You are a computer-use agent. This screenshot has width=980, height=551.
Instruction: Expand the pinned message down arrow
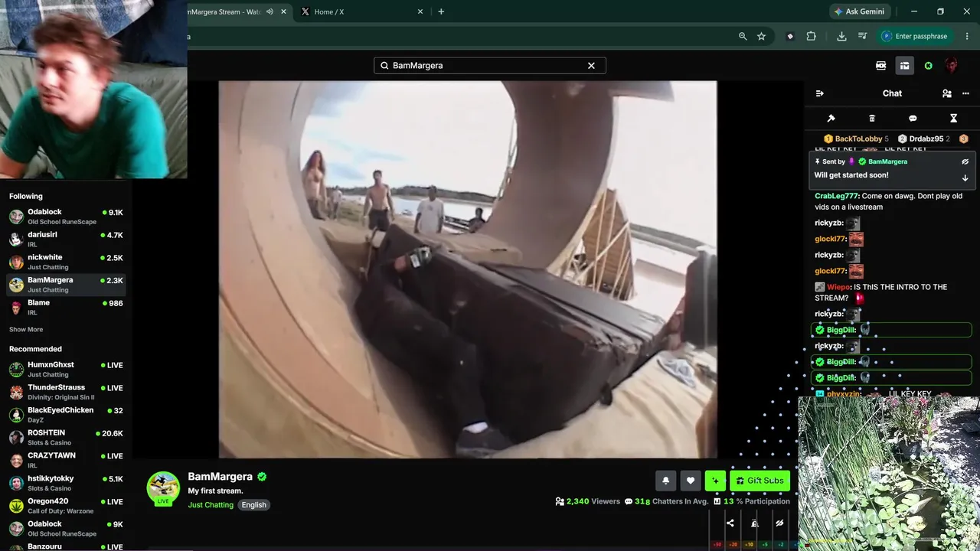[965, 178]
